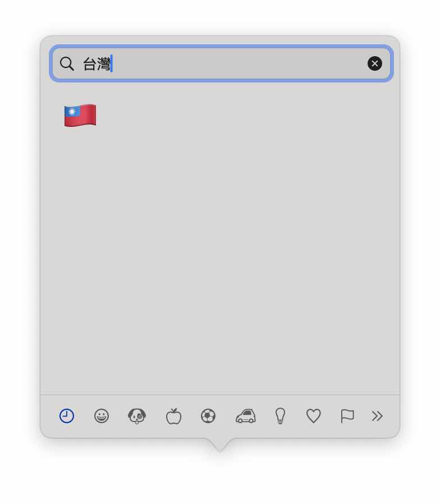This screenshot has height=504, width=440.
Task: Open the Flags category icon
Action: tap(347, 416)
